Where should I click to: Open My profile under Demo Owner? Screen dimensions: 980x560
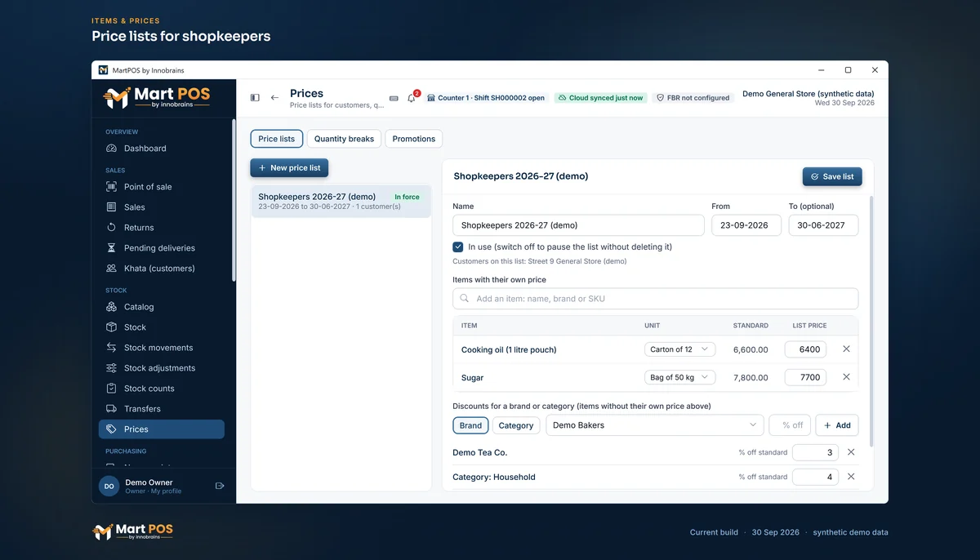coord(166,491)
